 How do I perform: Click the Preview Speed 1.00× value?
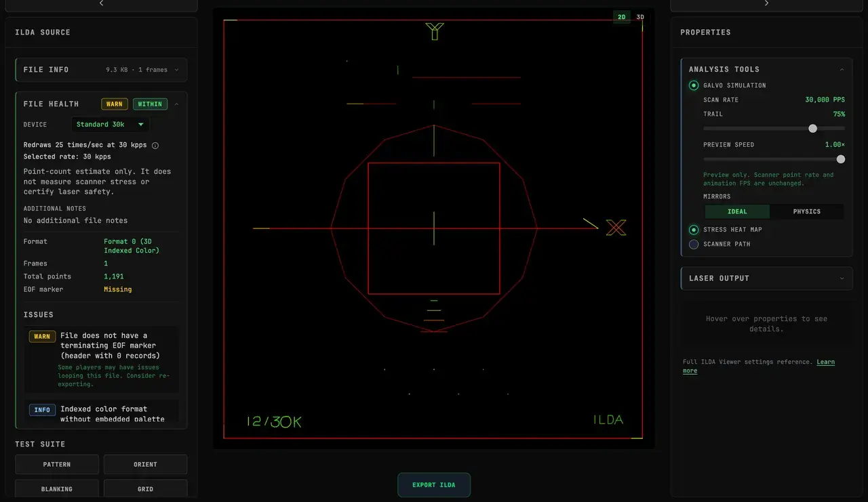point(835,145)
